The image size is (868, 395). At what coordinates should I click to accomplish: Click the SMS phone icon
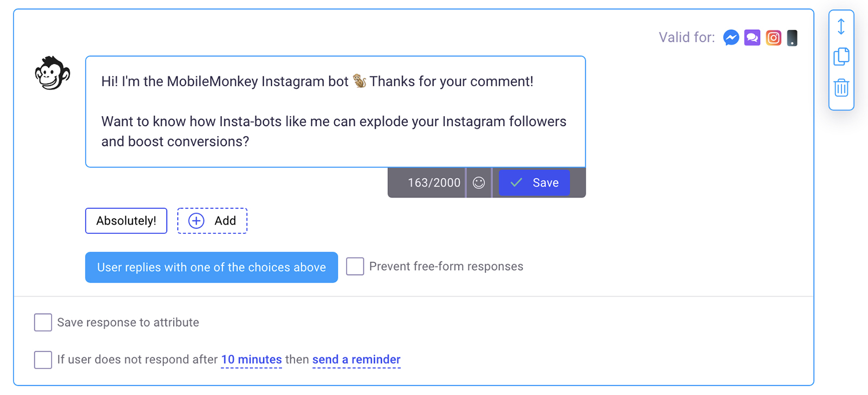point(792,37)
